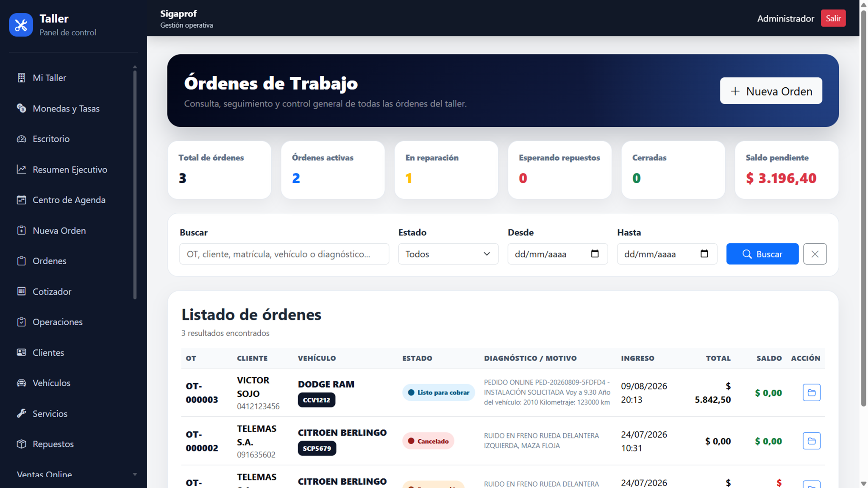Click the SCP5679 plate tag for OT-000002
The image size is (868, 488).
coord(317,448)
